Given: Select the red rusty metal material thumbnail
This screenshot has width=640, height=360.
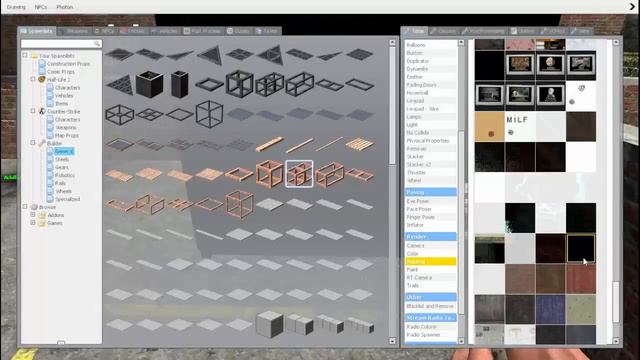Looking at the screenshot, I should point(581,279).
